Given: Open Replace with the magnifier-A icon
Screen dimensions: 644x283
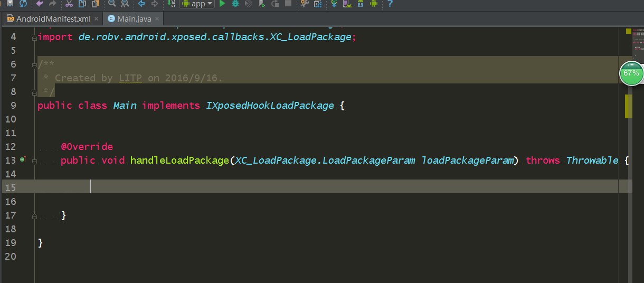Looking at the screenshot, I should pyautogui.click(x=125, y=4).
